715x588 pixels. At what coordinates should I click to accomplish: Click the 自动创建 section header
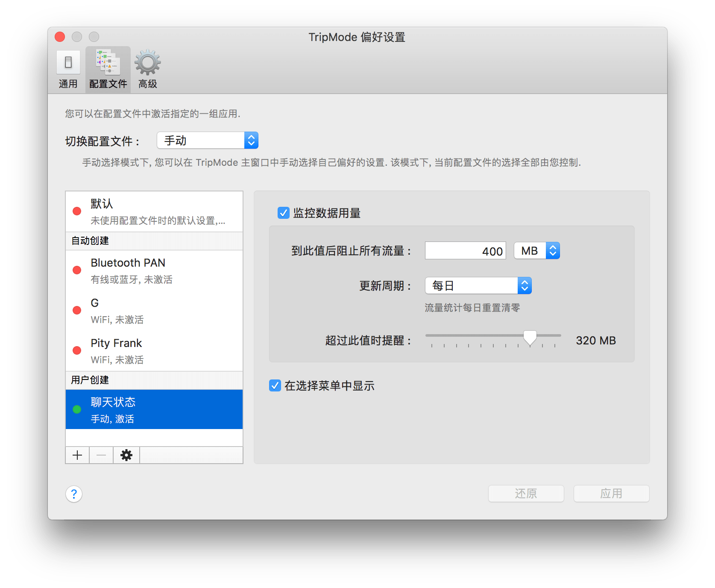click(x=154, y=241)
